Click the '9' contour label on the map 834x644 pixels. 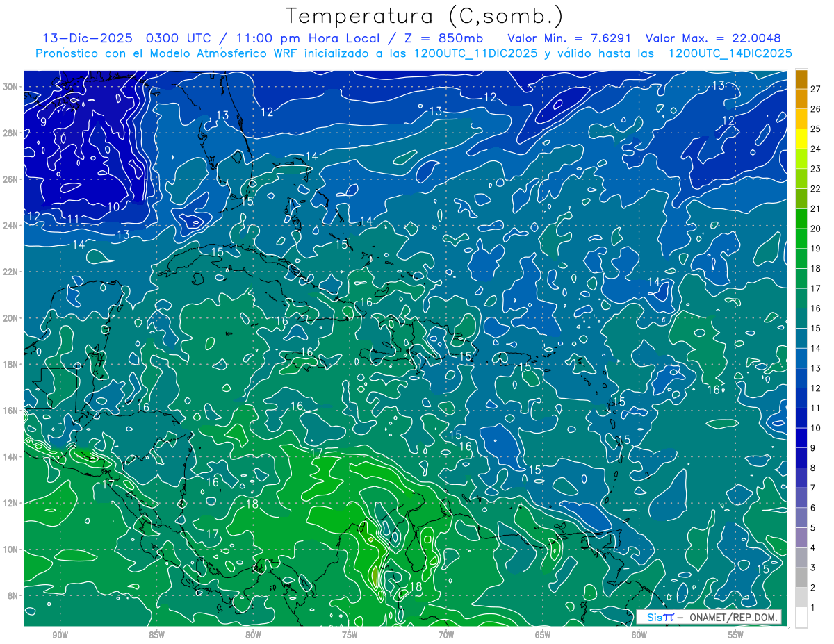tap(43, 122)
